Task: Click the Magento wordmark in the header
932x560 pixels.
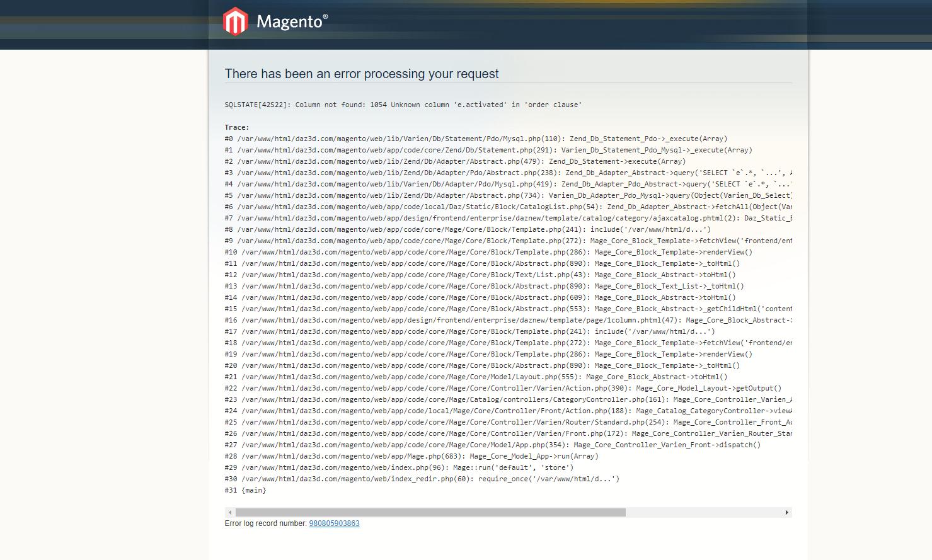Action: click(x=292, y=21)
